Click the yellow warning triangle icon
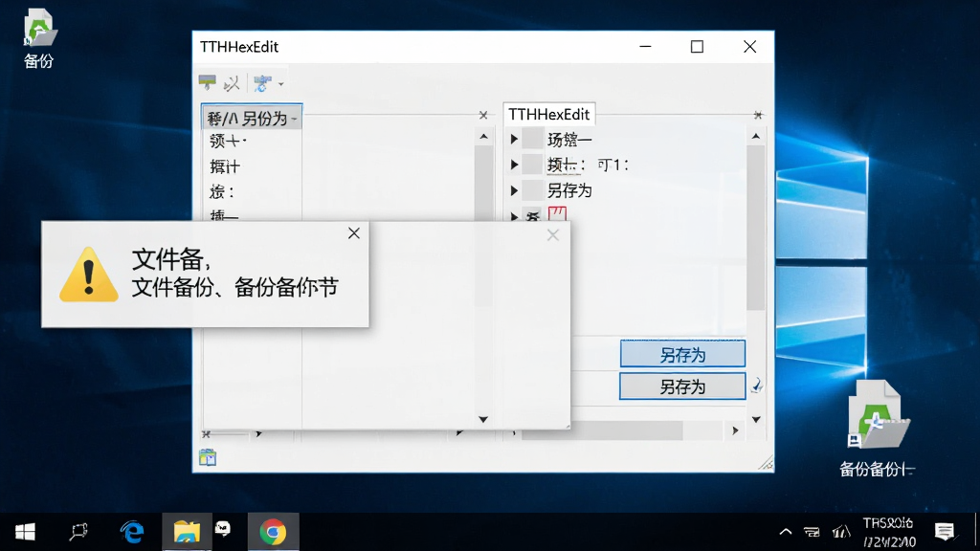This screenshot has height=551, width=980. 89,275
